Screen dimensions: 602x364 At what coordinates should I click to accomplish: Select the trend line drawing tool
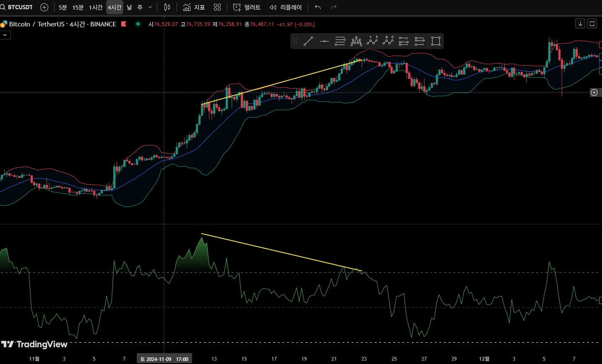pos(308,41)
